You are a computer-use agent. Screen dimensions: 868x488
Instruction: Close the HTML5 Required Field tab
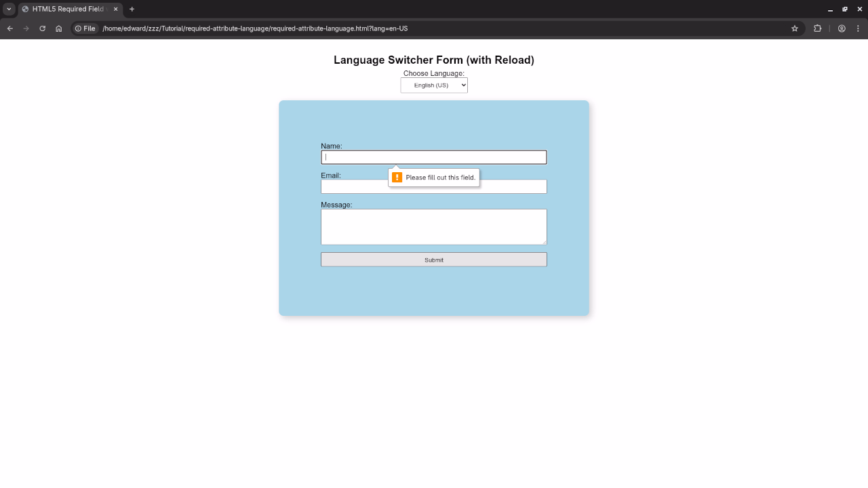click(115, 9)
